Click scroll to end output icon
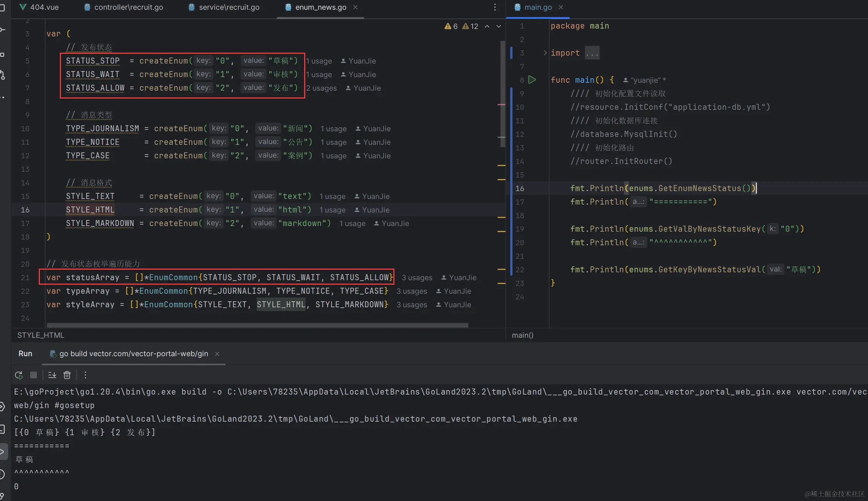The height and width of the screenshot is (501, 868). (52, 375)
